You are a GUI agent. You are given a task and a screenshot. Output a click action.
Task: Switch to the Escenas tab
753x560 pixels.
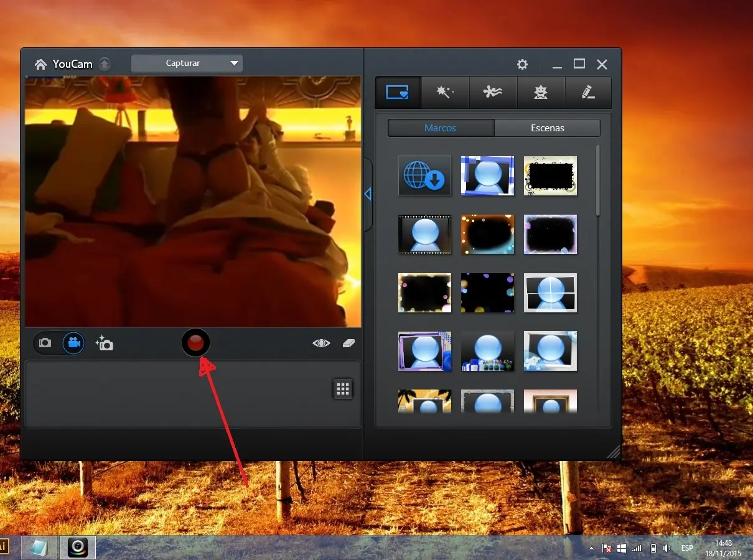548,128
